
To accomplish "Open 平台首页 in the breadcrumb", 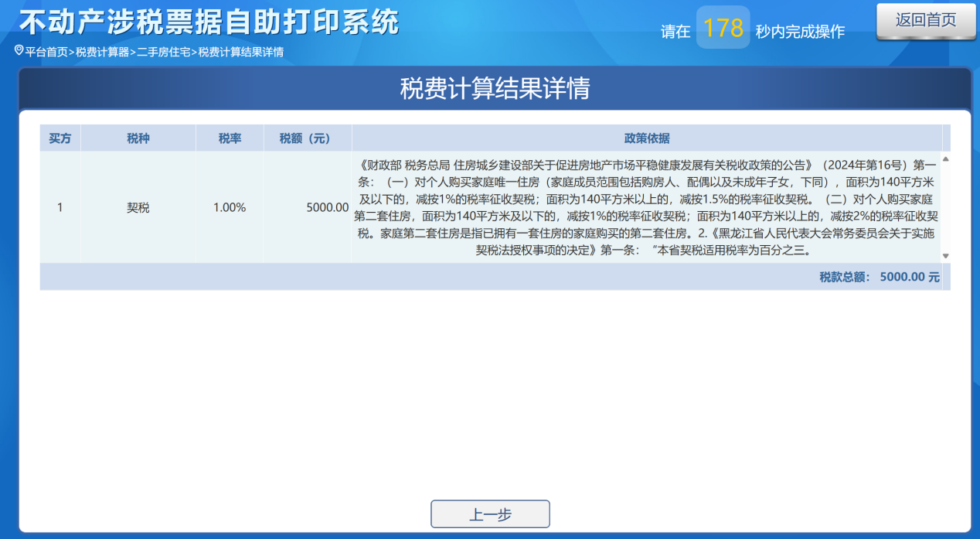I will (x=46, y=53).
